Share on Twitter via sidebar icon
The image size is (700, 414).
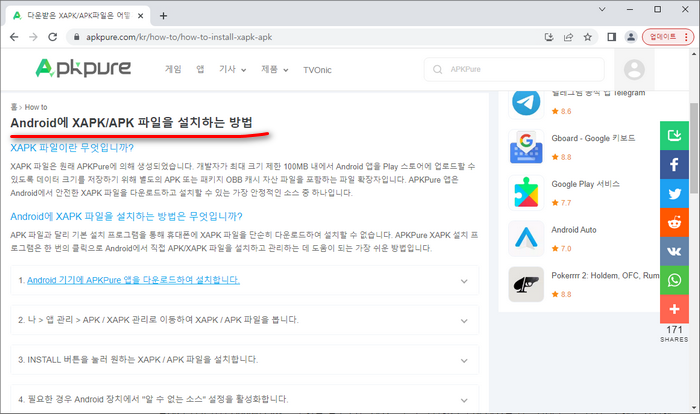pyautogui.click(x=674, y=193)
